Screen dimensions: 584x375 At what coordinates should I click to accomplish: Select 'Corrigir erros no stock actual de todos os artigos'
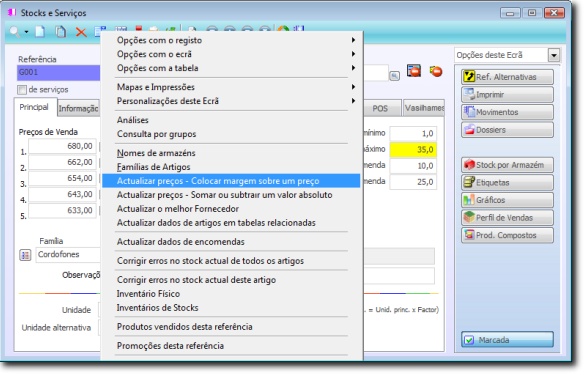[231, 261]
